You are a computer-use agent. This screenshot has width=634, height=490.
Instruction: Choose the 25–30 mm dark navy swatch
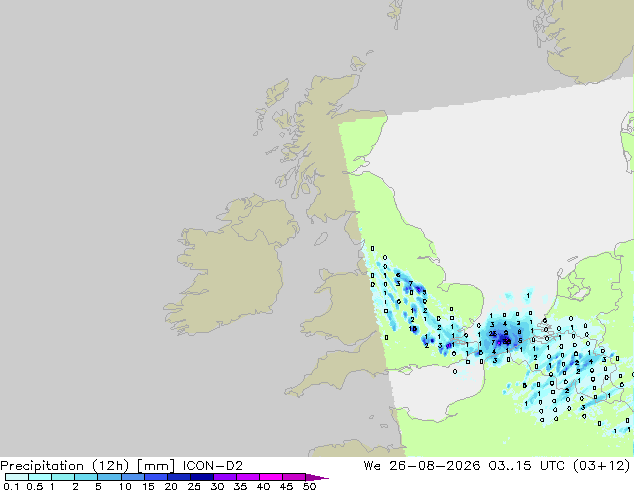pos(201,477)
